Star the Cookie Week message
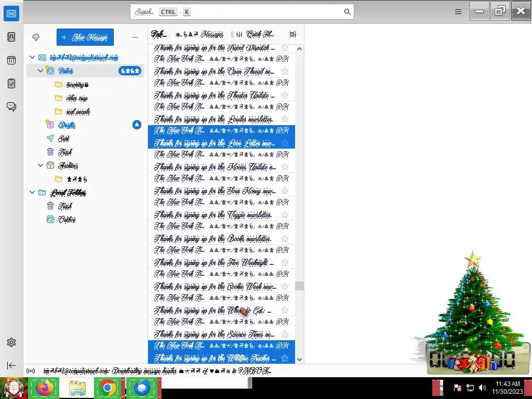 [x=285, y=286]
